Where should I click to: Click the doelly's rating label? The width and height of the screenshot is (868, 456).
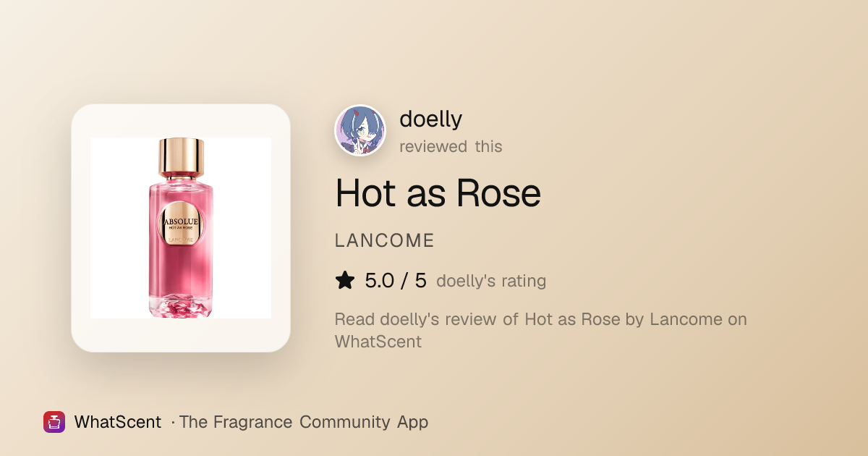[491, 281]
